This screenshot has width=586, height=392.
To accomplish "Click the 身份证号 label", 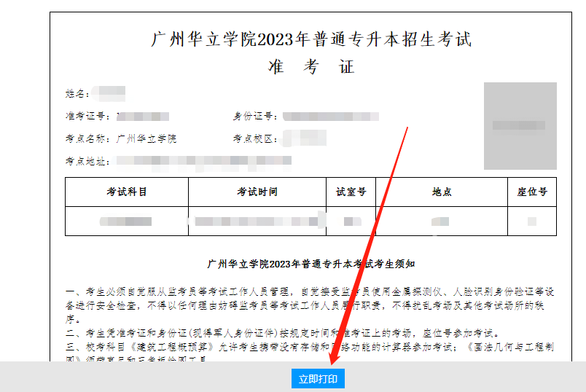I will [x=255, y=117].
